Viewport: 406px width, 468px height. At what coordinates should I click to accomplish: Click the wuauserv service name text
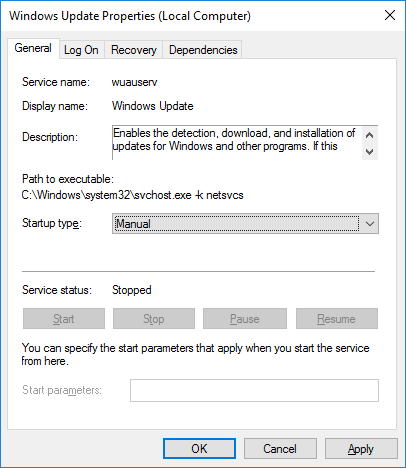point(134,82)
